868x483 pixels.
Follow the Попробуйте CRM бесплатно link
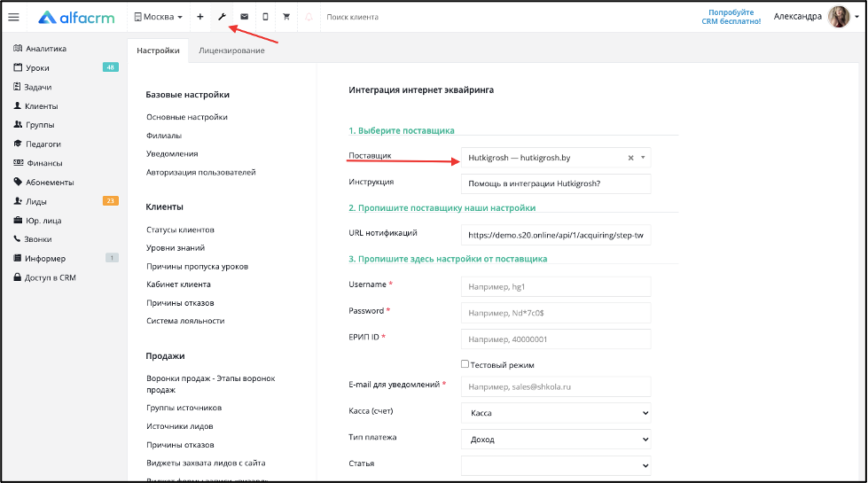[731, 17]
